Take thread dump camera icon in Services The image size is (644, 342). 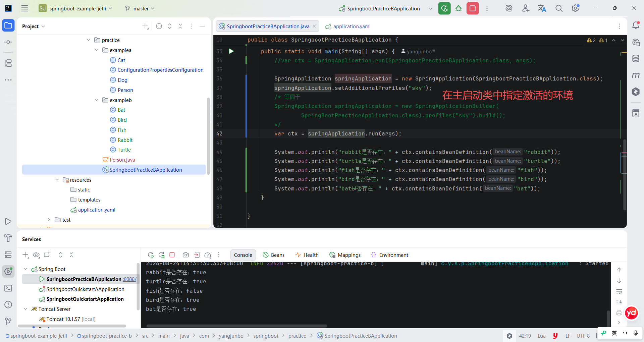point(186,255)
